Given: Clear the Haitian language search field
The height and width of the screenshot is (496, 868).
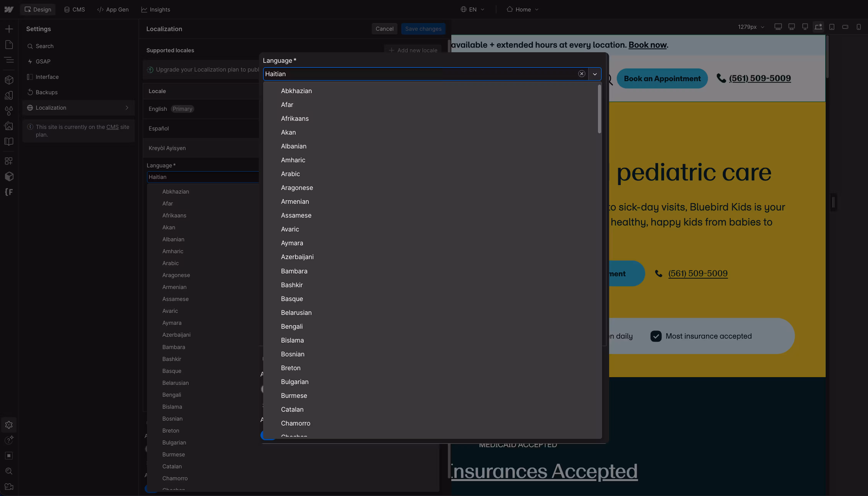Looking at the screenshot, I should 582,74.
